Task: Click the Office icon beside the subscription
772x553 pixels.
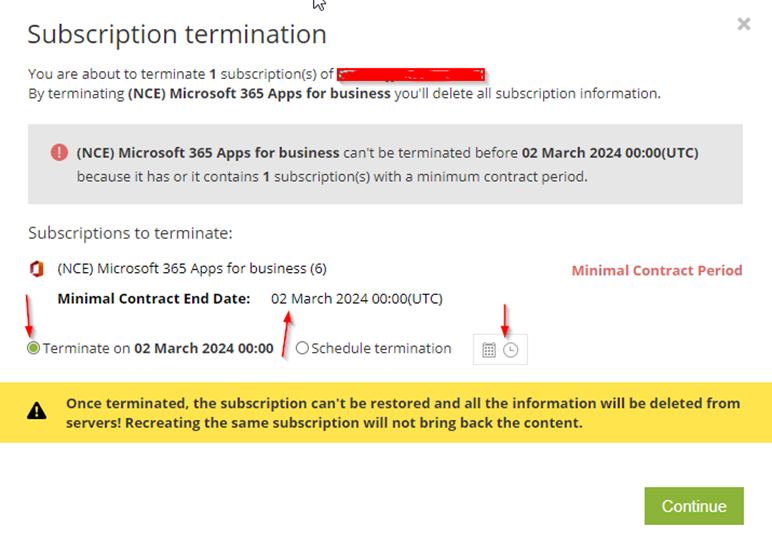Action: click(36, 269)
